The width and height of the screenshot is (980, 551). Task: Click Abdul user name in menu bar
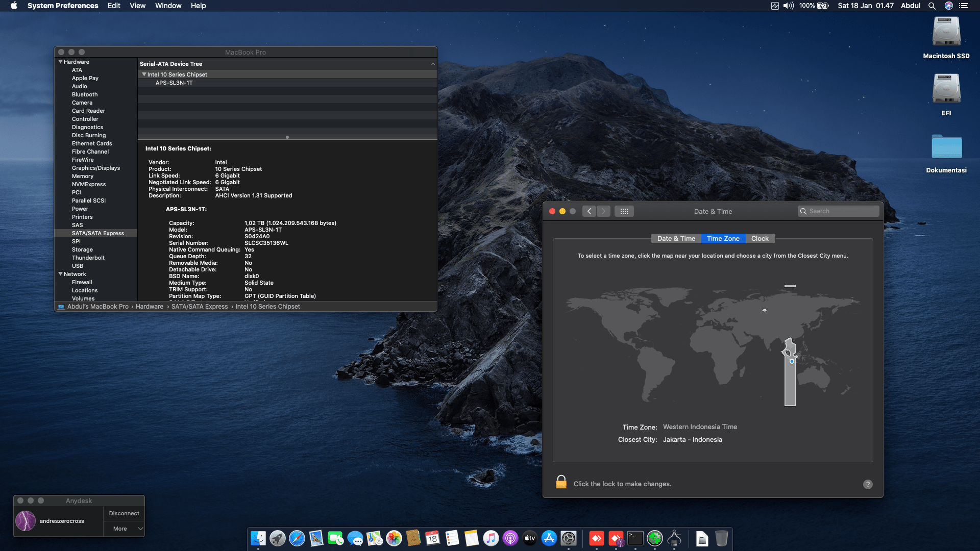tap(911, 6)
